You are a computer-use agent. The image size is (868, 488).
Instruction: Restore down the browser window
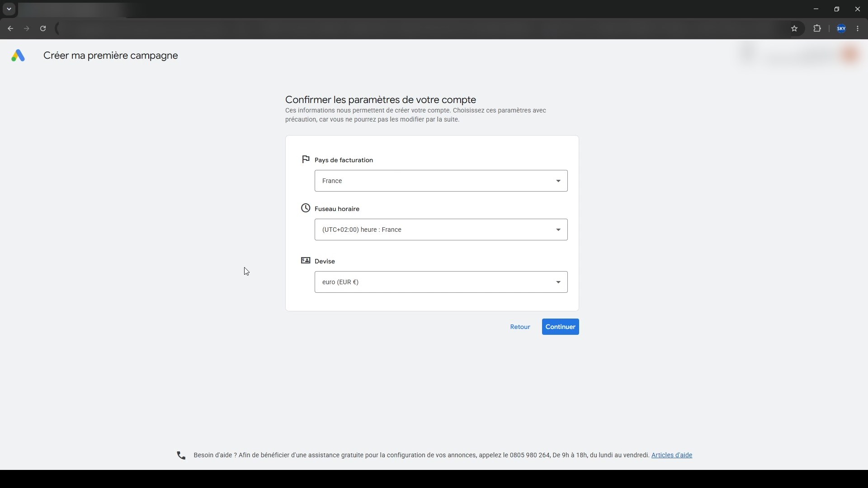pyautogui.click(x=837, y=9)
